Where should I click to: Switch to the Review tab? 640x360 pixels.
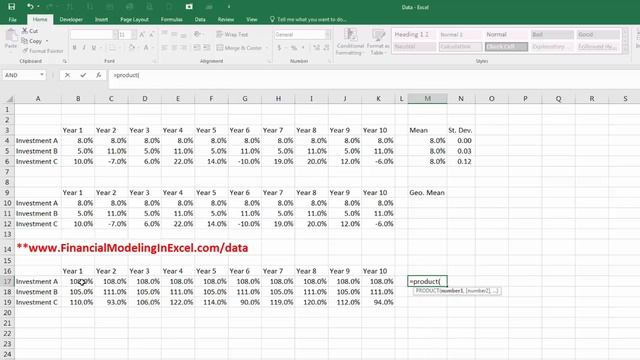[x=226, y=19]
